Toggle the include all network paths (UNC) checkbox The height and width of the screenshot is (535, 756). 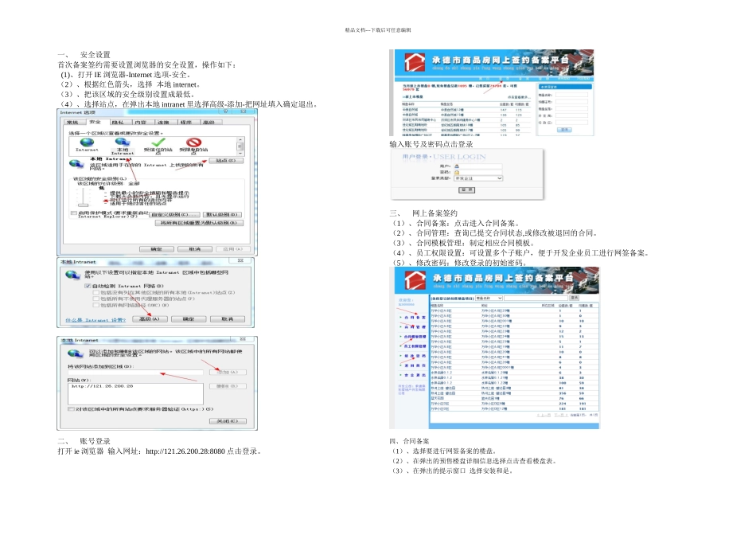coord(96,305)
